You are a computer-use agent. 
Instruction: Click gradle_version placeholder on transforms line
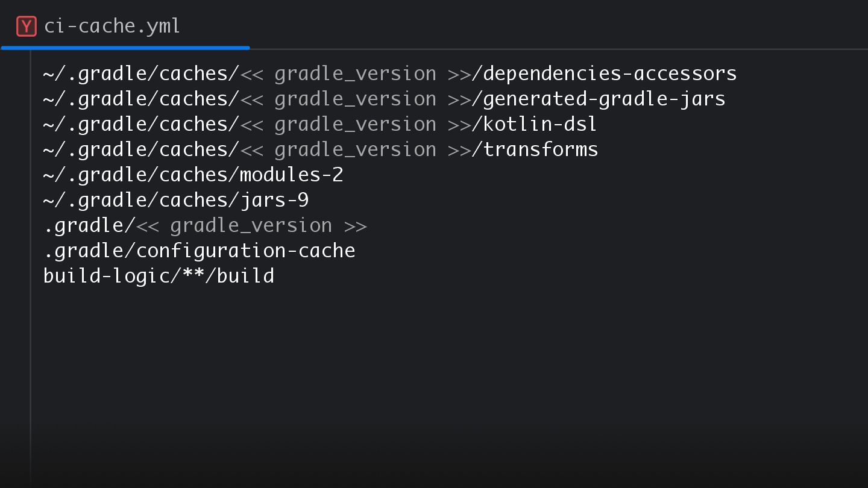[x=355, y=149]
